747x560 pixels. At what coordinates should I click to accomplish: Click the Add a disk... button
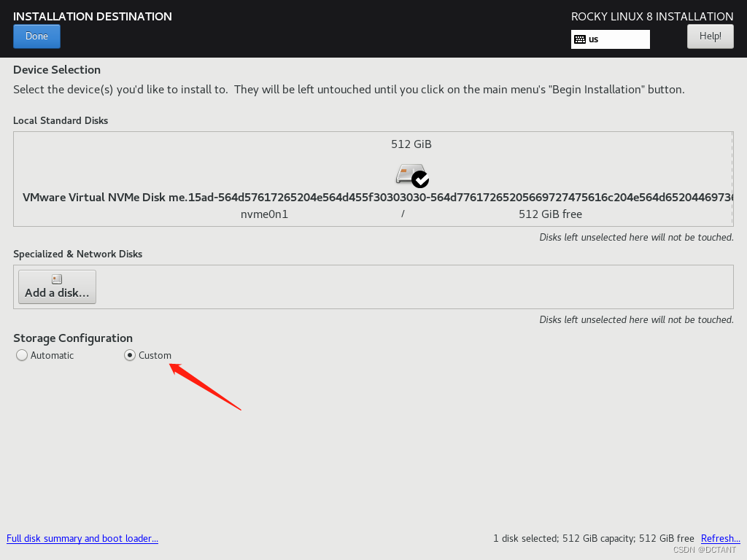(57, 287)
